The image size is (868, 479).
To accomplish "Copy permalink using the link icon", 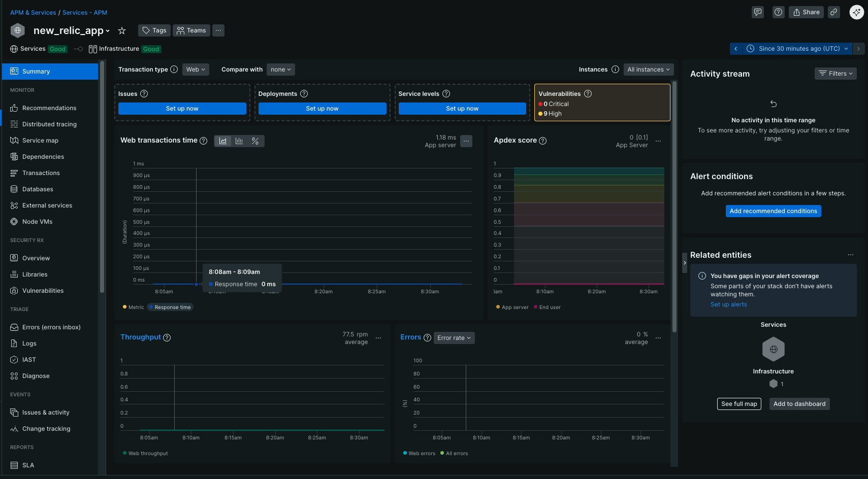I will tap(834, 12).
